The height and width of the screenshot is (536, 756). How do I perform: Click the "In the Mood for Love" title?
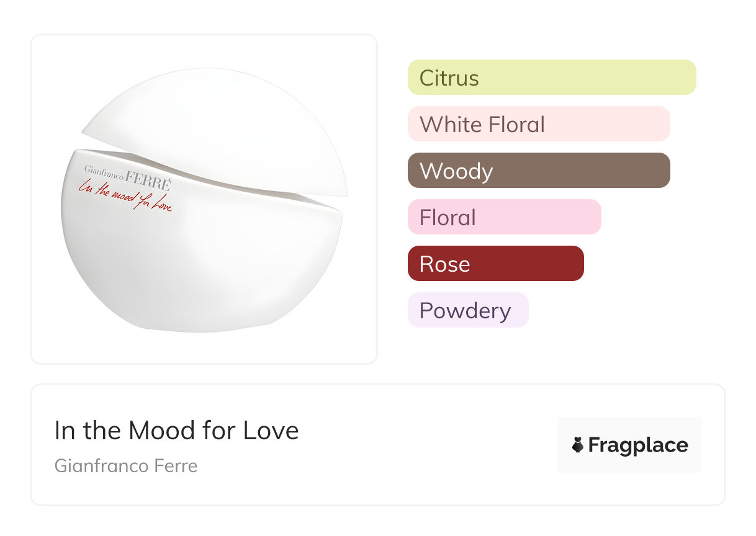pos(177,431)
